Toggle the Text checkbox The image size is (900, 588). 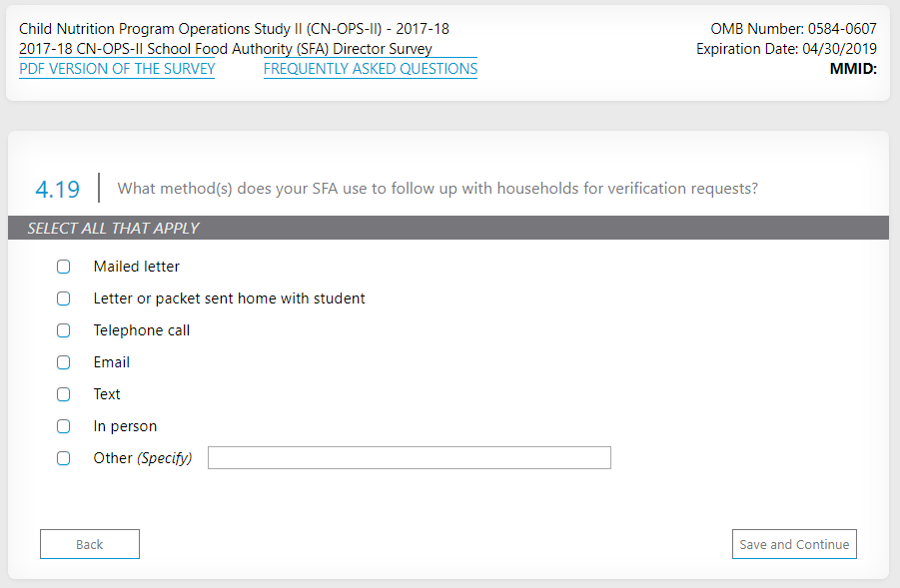(x=64, y=394)
